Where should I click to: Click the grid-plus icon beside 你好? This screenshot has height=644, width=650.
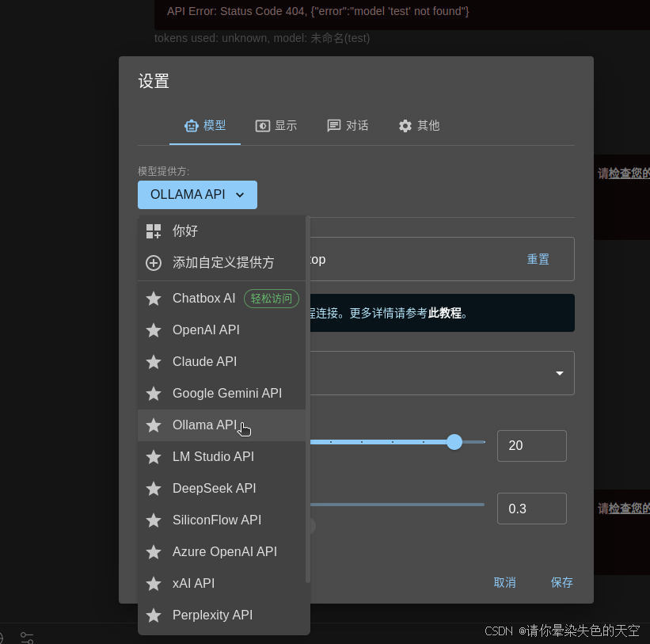(x=154, y=231)
